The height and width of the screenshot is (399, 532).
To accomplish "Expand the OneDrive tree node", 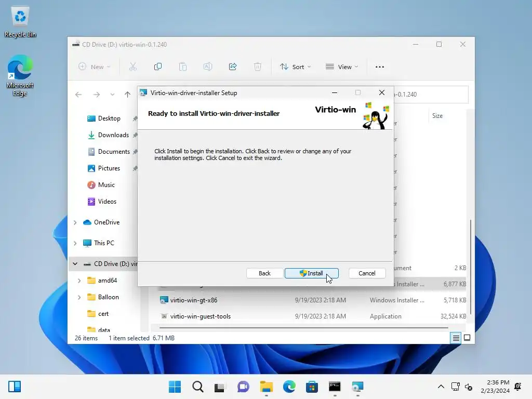I will coord(75,222).
